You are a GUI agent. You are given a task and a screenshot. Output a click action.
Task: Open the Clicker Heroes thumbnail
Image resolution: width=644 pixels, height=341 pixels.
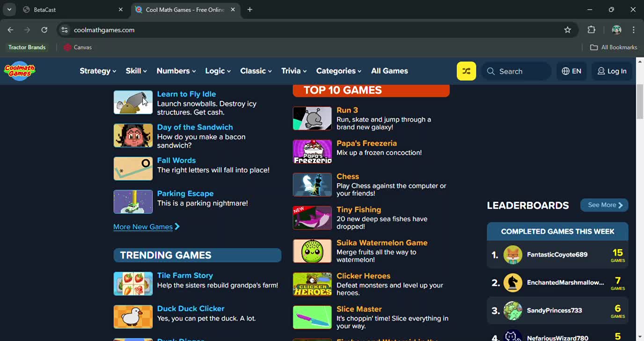pos(312,284)
